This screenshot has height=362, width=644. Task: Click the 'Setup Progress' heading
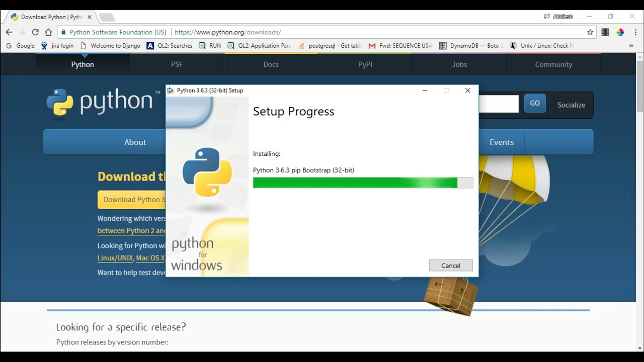pos(293,112)
